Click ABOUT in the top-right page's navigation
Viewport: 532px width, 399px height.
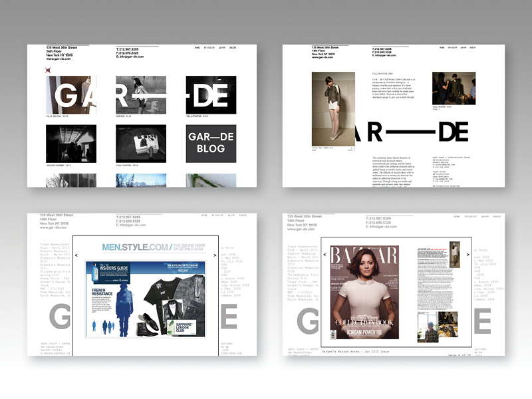(x=464, y=49)
